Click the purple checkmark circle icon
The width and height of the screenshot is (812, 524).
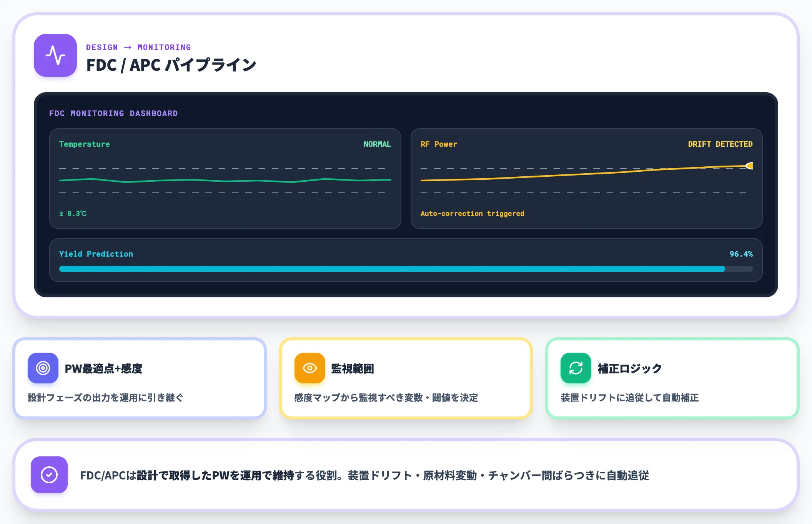point(49,475)
